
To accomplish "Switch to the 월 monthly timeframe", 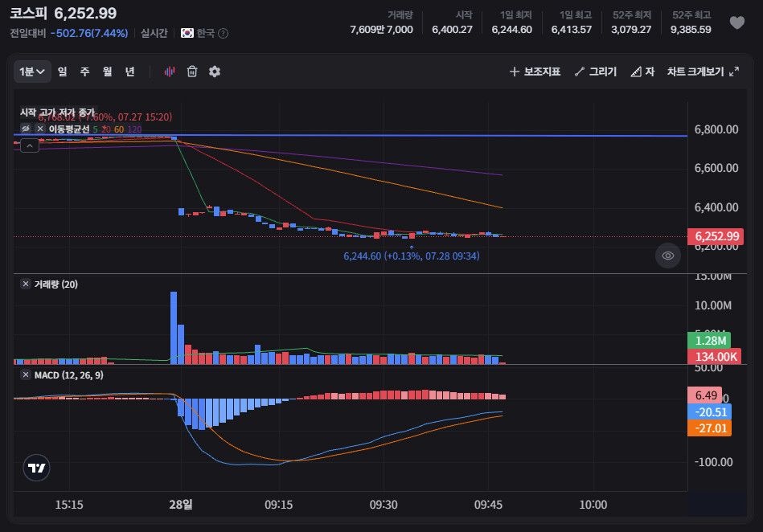I will pos(107,72).
